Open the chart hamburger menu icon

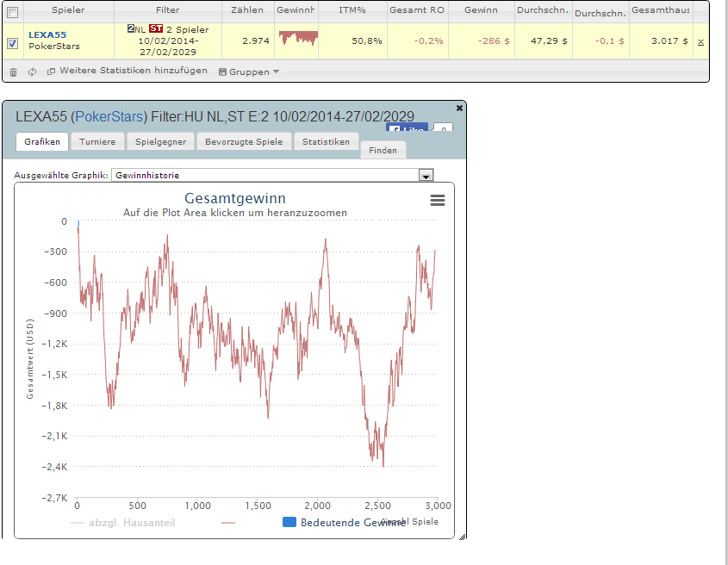[438, 200]
